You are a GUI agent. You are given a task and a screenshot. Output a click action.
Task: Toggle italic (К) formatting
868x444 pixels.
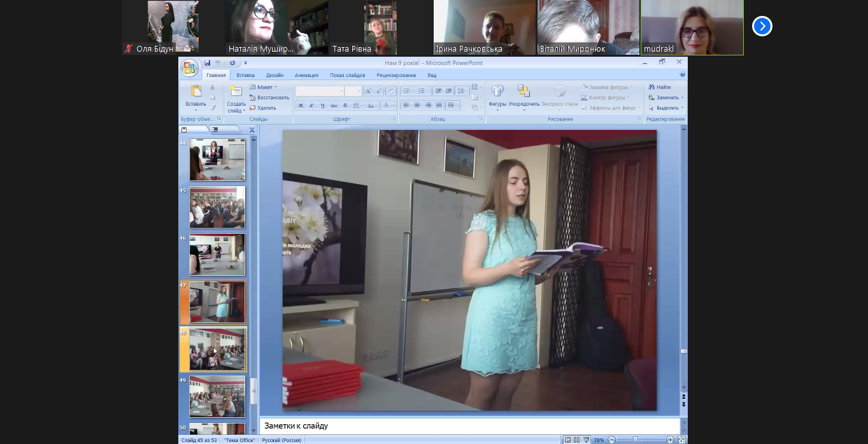point(312,106)
